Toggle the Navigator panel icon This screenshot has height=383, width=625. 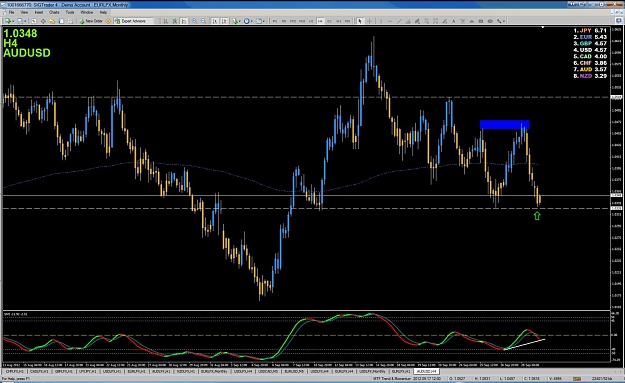[x=52, y=21]
